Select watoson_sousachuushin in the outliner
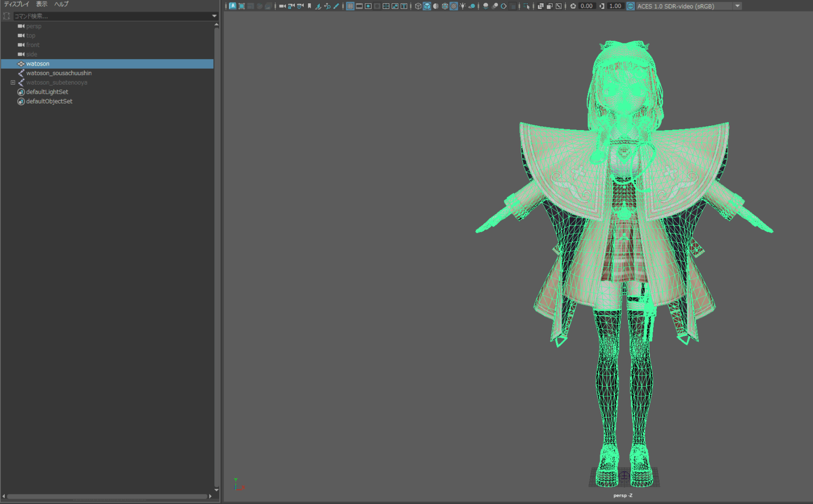 tap(59, 73)
